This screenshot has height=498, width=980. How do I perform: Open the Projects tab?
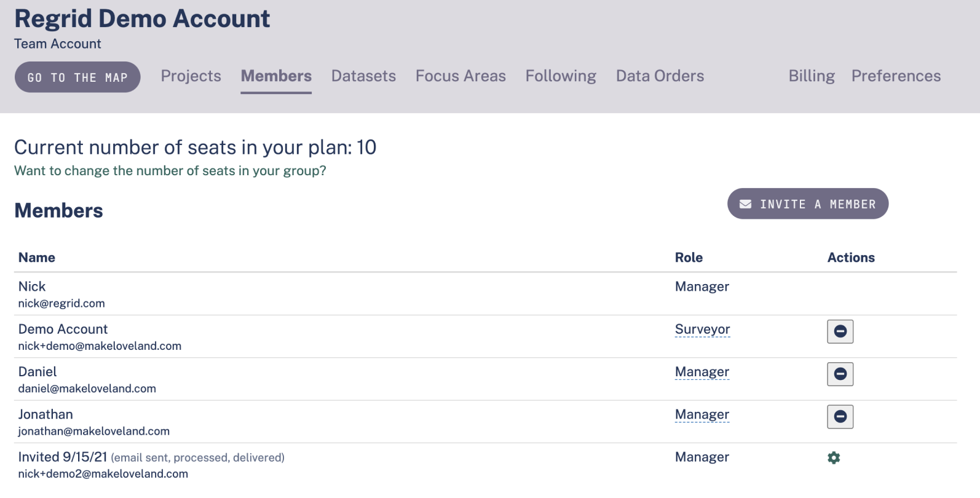pos(191,76)
